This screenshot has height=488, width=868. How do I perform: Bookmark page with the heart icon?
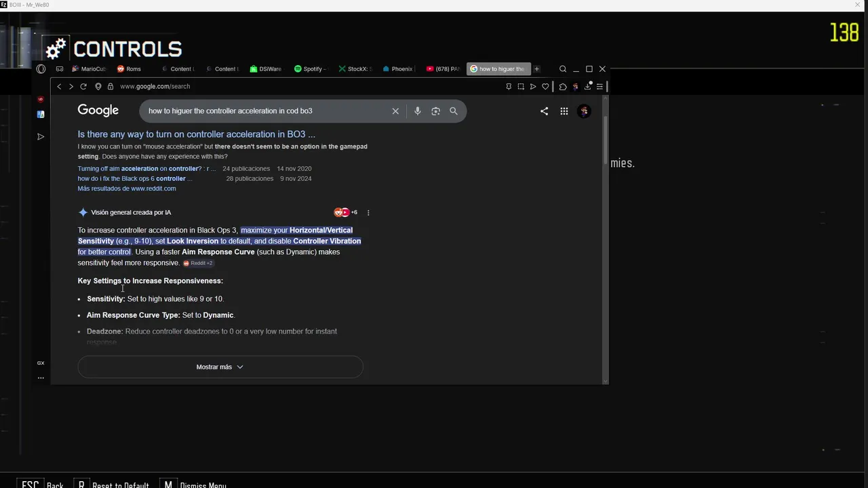point(545,87)
